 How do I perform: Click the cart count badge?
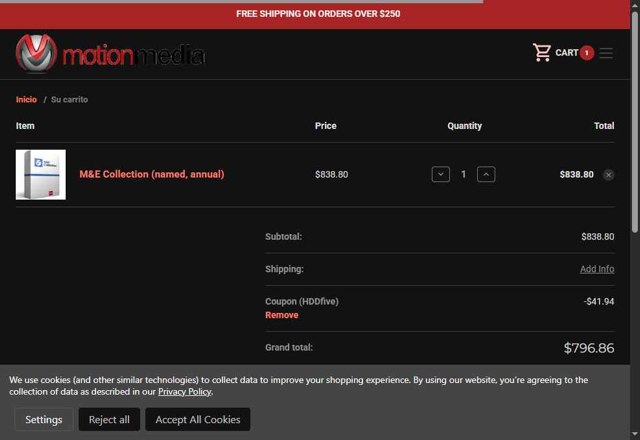click(587, 53)
